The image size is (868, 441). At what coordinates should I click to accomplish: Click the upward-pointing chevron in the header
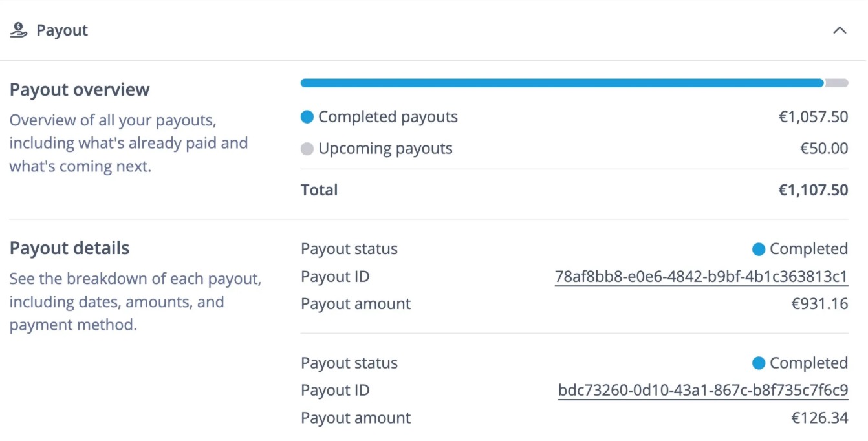click(840, 30)
